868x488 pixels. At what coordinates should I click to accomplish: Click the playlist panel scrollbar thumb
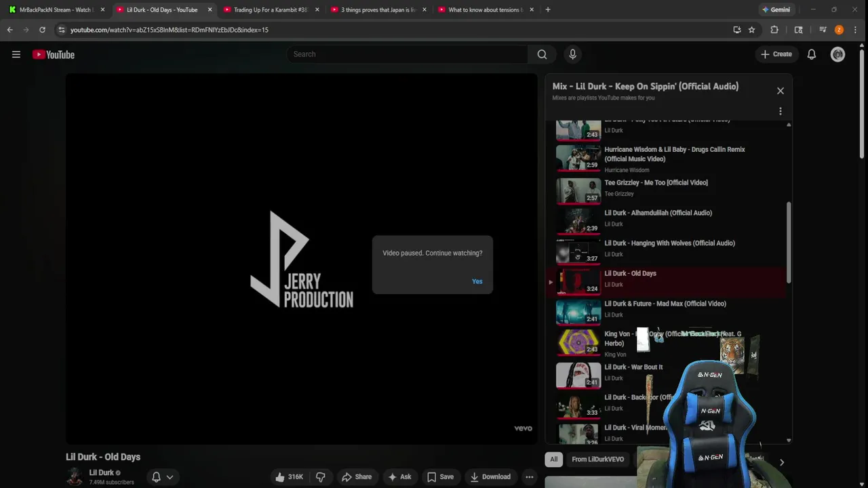[x=788, y=243]
